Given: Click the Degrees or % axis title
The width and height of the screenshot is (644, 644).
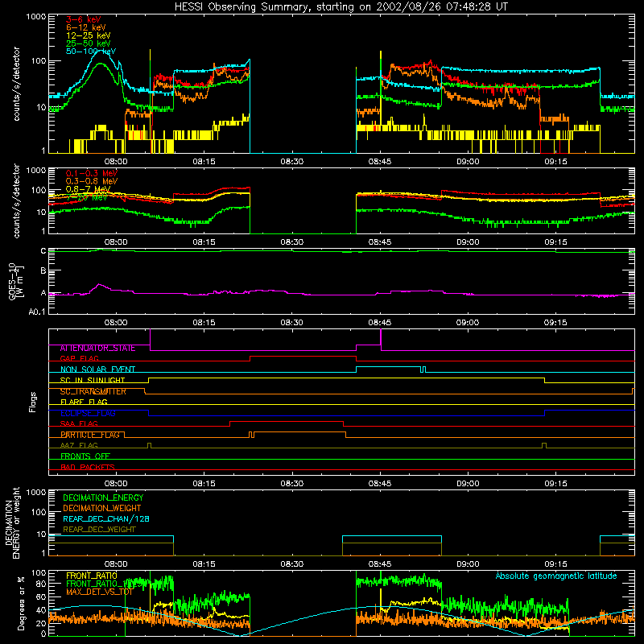Looking at the screenshot, I should coord(21,604).
